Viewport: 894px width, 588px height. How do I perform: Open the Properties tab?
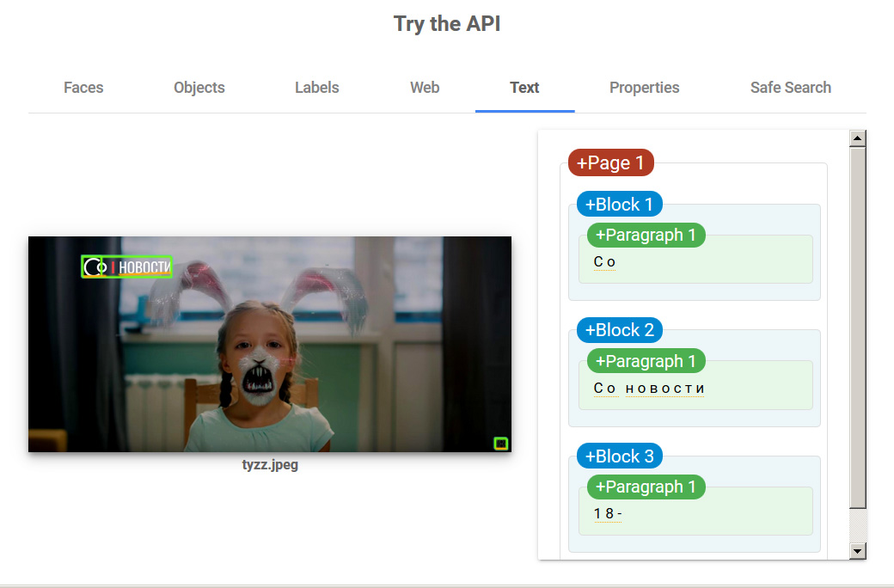[x=644, y=88]
